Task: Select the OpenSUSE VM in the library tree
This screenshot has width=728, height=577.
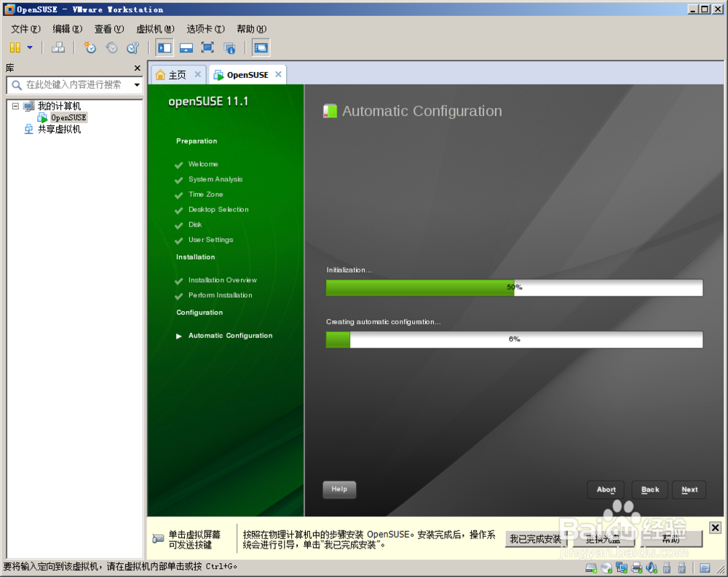Action: tap(68, 117)
